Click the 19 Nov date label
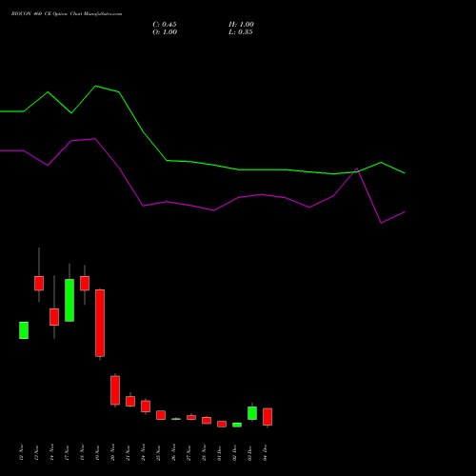Viewport: 476px width, 476px height. (x=97, y=452)
